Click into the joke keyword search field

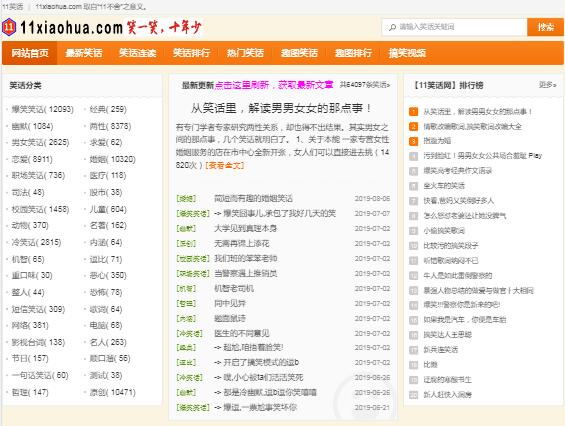click(x=455, y=27)
